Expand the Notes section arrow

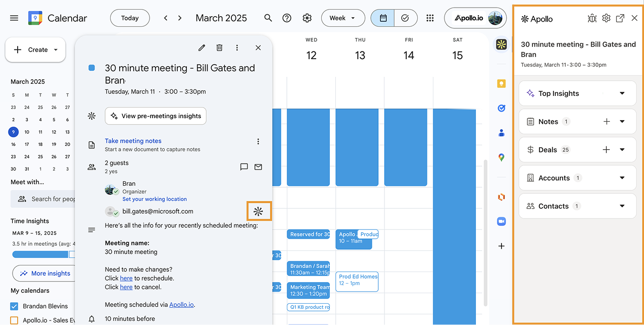(x=622, y=122)
